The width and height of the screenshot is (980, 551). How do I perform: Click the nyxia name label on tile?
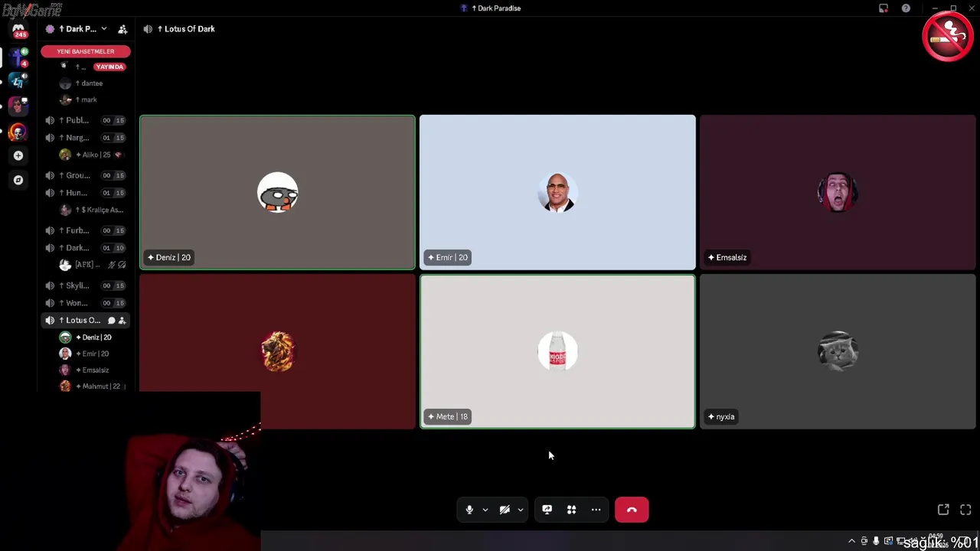pyautogui.click(x=721, y=417)
